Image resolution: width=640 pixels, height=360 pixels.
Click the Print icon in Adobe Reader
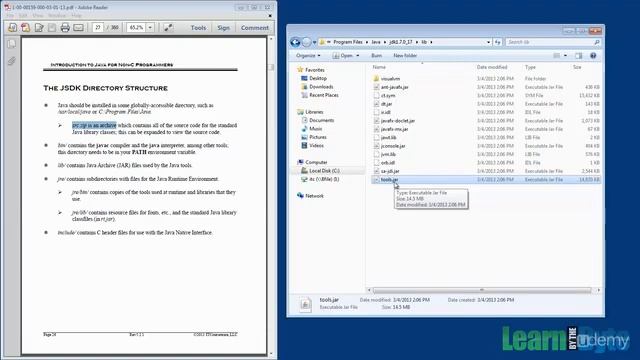(x=65, y=28)
